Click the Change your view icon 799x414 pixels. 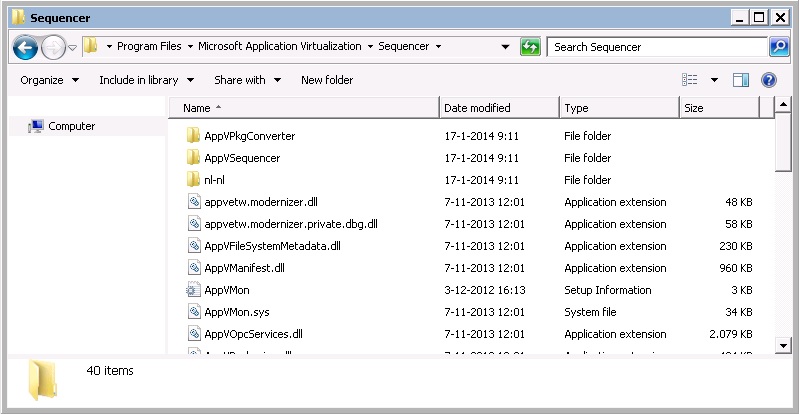[690, 80]
